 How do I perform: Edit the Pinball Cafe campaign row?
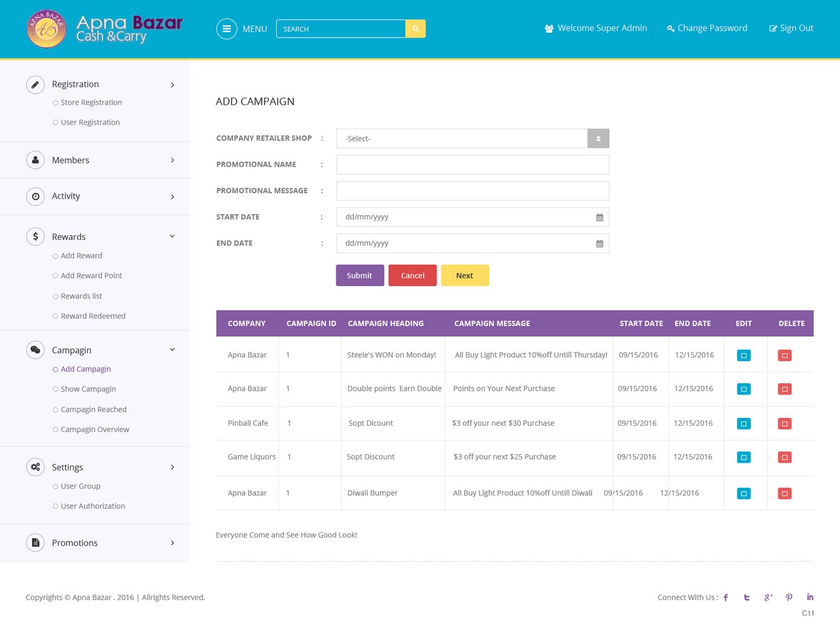743,424
